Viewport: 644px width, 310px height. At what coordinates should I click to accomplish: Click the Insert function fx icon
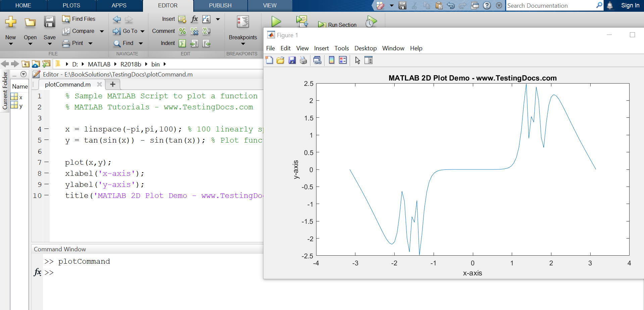tap(194, 19)
